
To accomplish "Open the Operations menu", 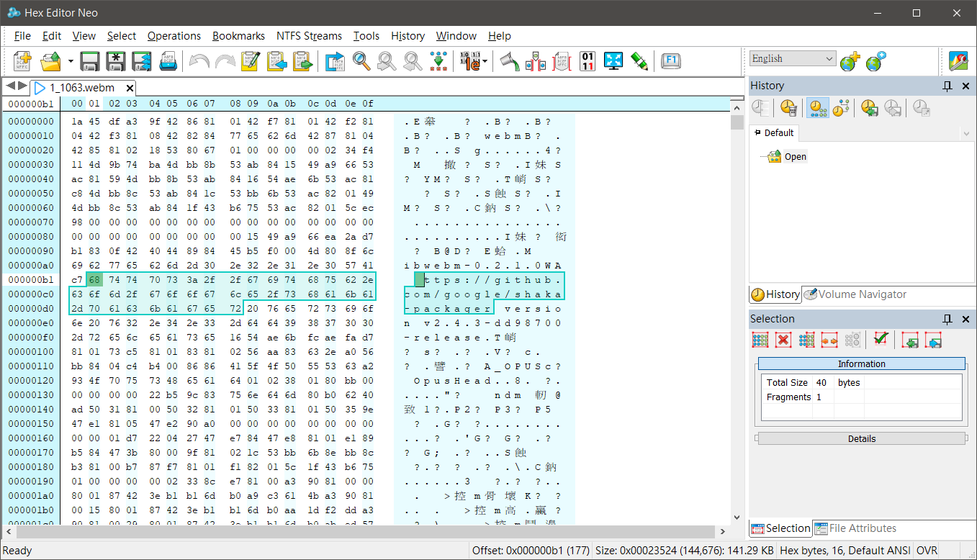I will 174,36.
